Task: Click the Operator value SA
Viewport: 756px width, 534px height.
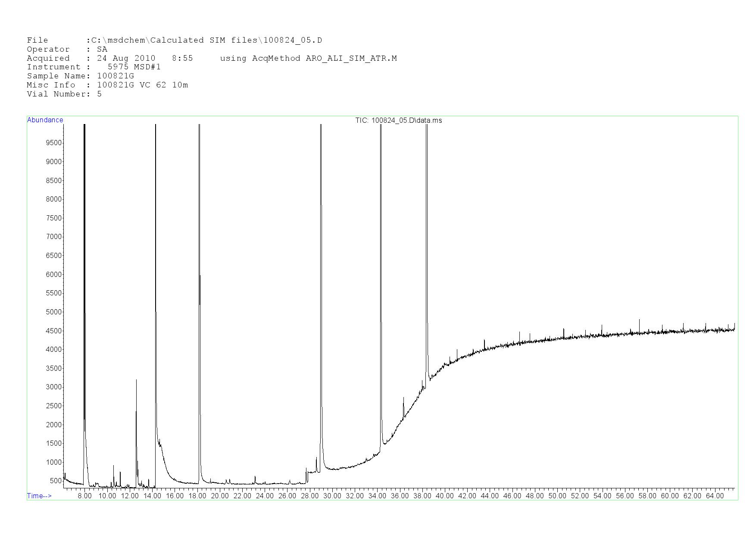Action: (x=102, y=50)
